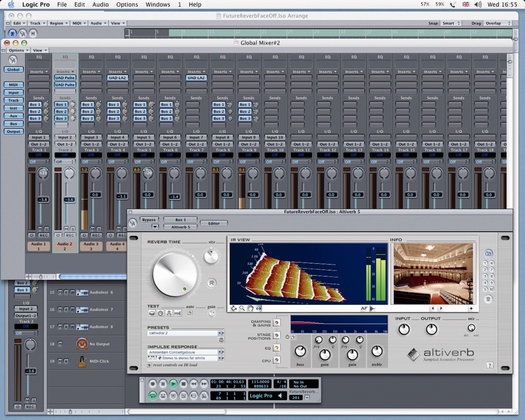The height and width of the screenshot is (420, 525).
Task: Select the person test sound icon in Altiverb
Action: (169, 313)
